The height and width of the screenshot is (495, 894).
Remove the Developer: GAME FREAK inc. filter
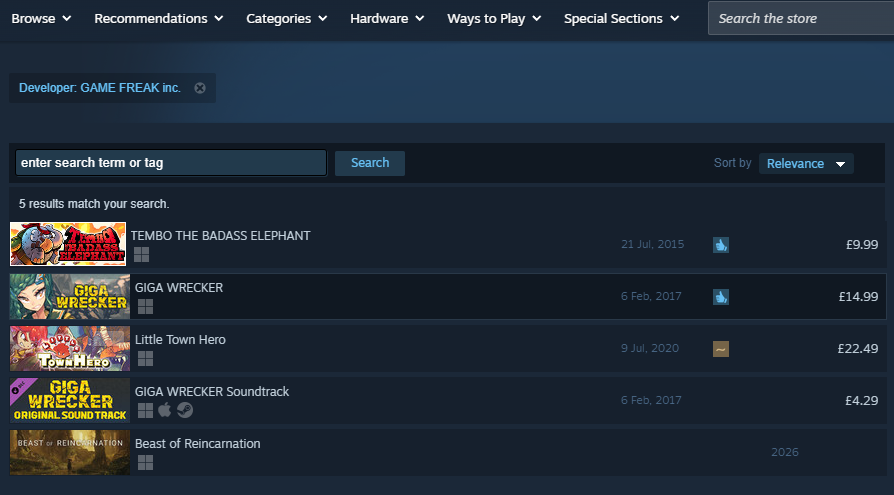pyautogui.click(x=200, y=88)
